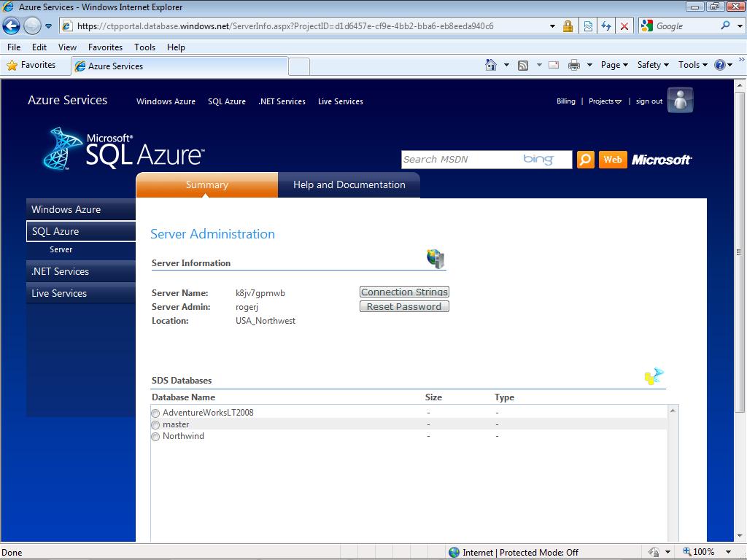747x560 pixels.
Task: Click the server information icon above Server Administration
Action: coord(434,257)
